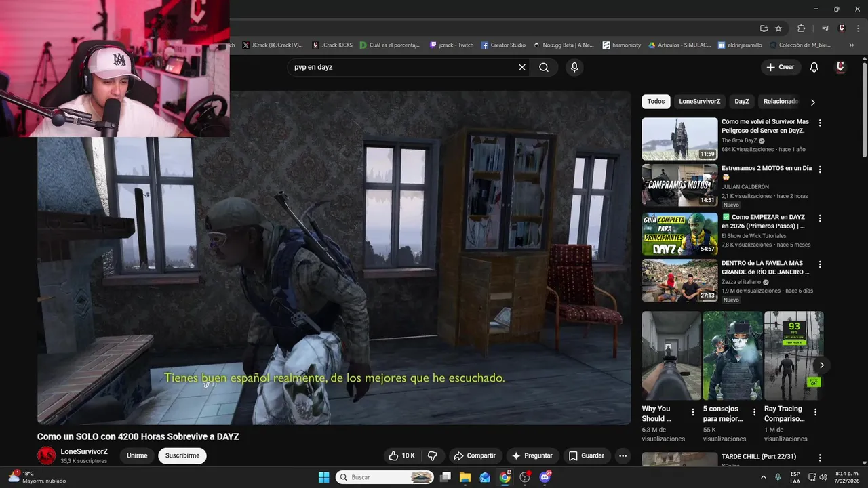Click The Grox DayZ channel name
The image size is (868, 488).
tap(739, 141)
